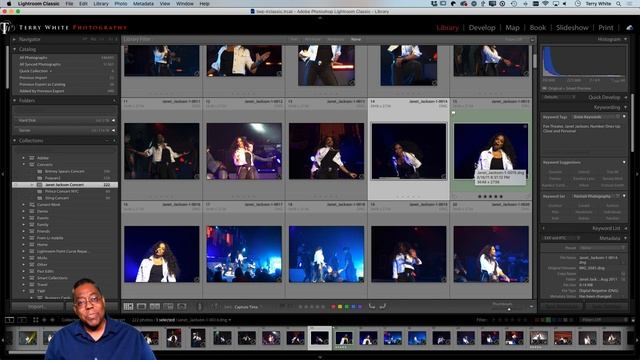Hide the top module picker panel arrow
640x360 pixels.
click(320, 18)
